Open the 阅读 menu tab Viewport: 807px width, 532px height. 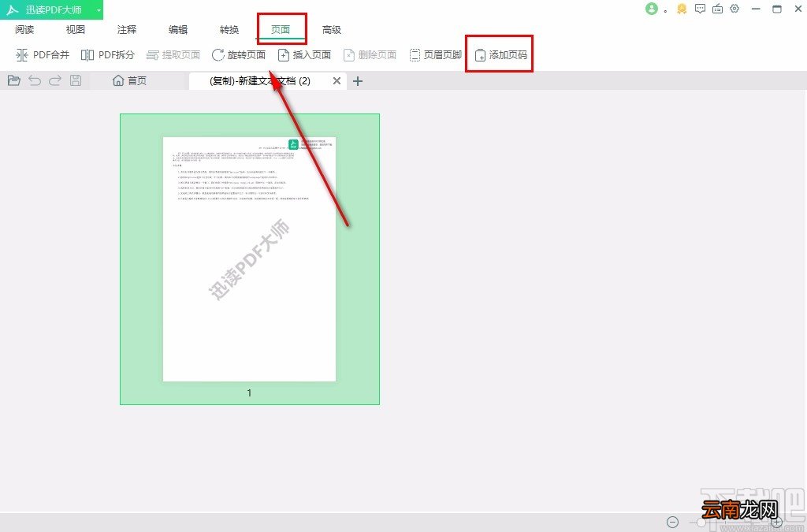coord(24,30)
